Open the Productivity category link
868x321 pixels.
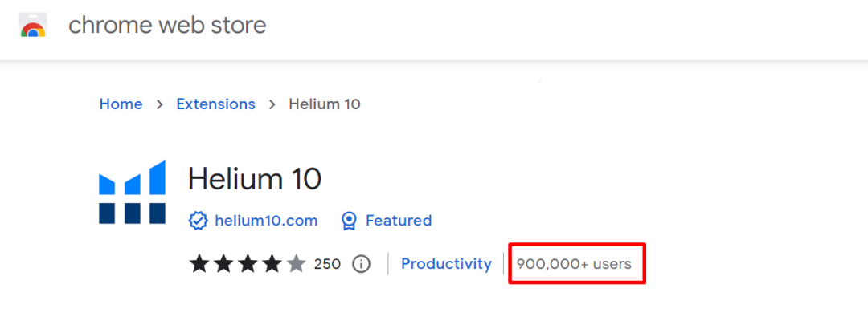click(x=446, y=264)
